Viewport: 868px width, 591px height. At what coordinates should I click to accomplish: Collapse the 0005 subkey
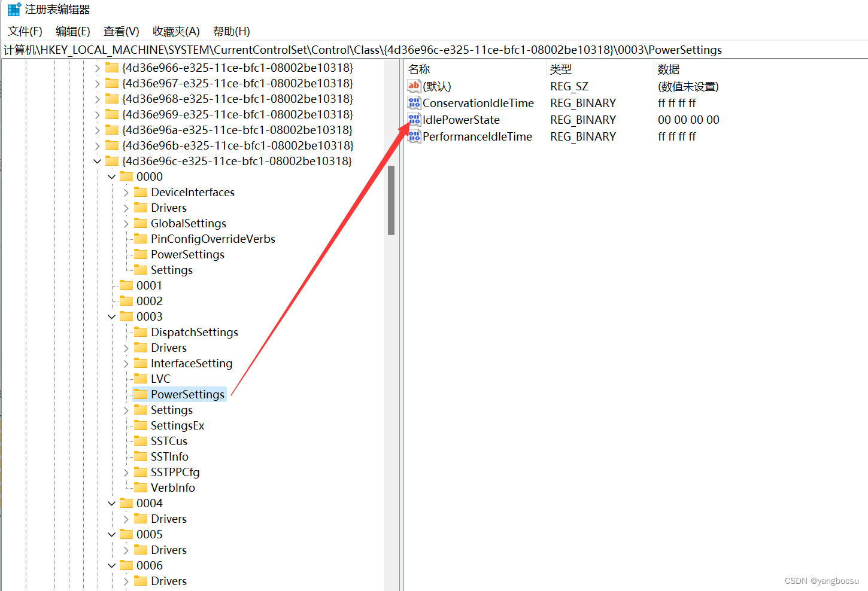[x=111, y=534]
